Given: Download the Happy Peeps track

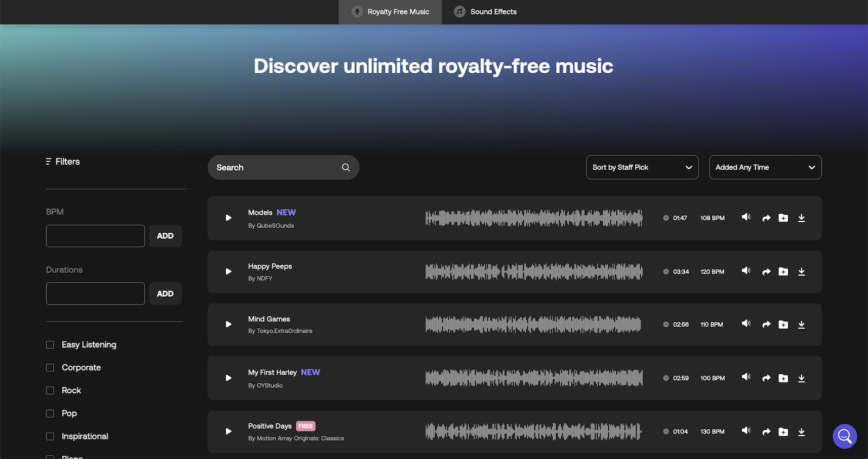Looking at the screenshot, I should coord(801,271).
